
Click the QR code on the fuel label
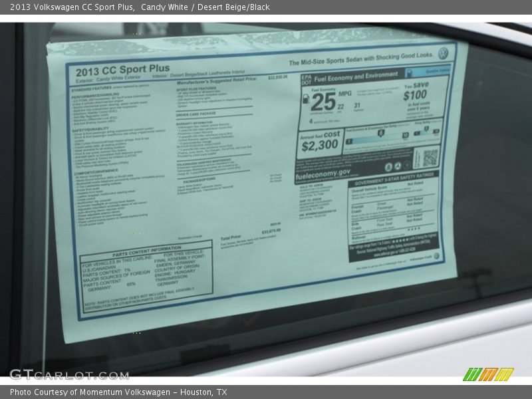[430, 157]
